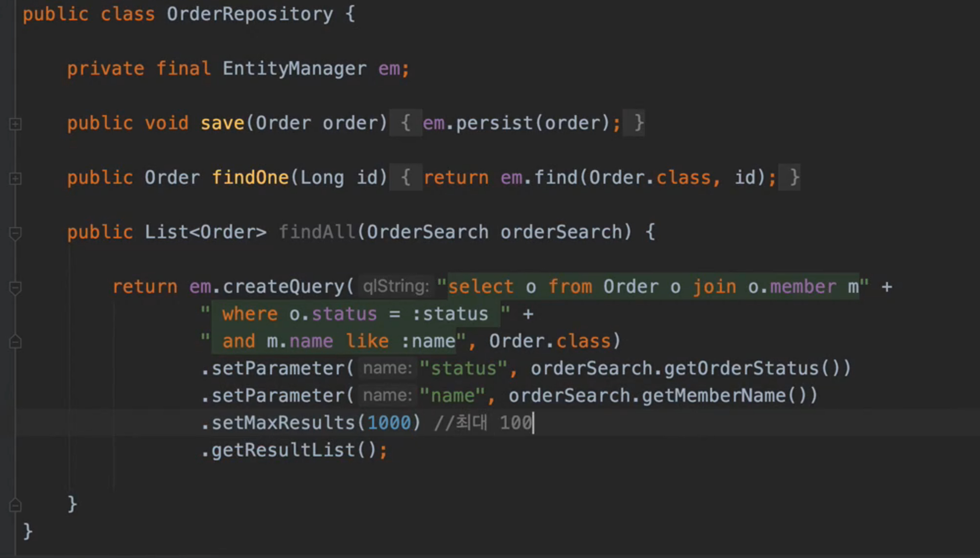980x558 pixels.
Task: Click the fold-end marker at findAll's closing brace
Action: tap(15, 505)
